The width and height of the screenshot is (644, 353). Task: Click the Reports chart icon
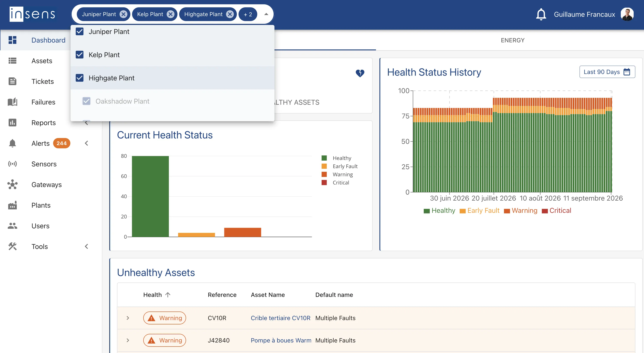point(12,123)
